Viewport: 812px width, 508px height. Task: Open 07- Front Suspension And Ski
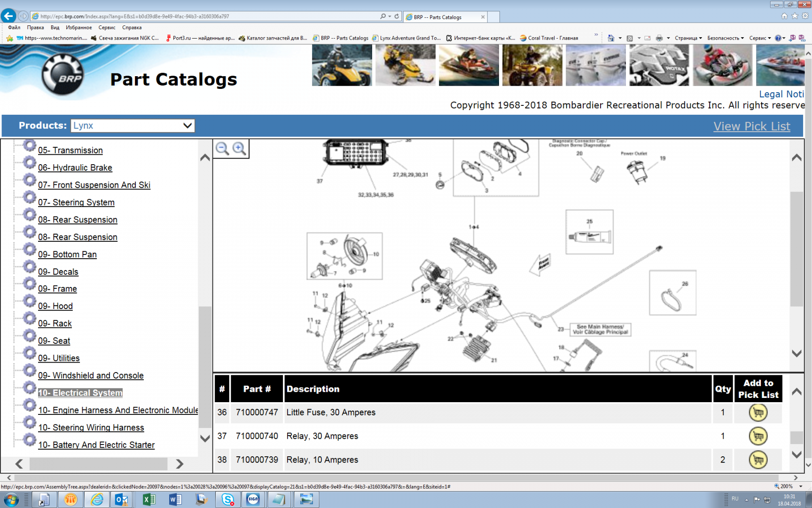[94, 185]
